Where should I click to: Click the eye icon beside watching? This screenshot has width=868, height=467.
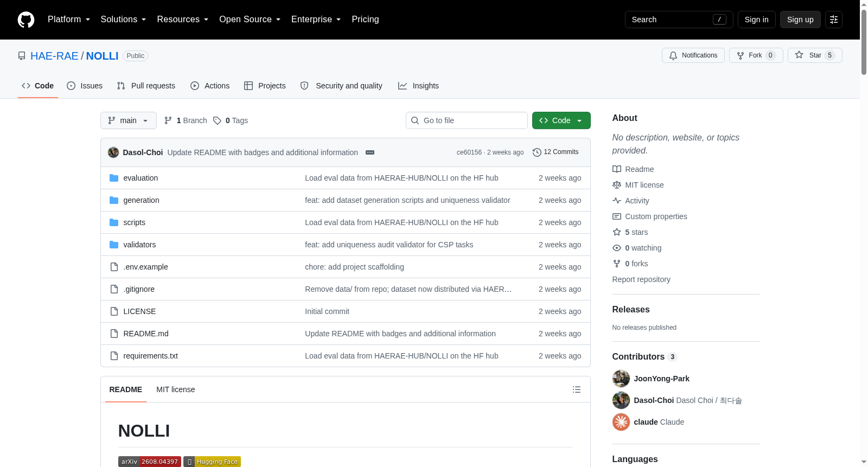pyautogui.click(x=617, y=248)
